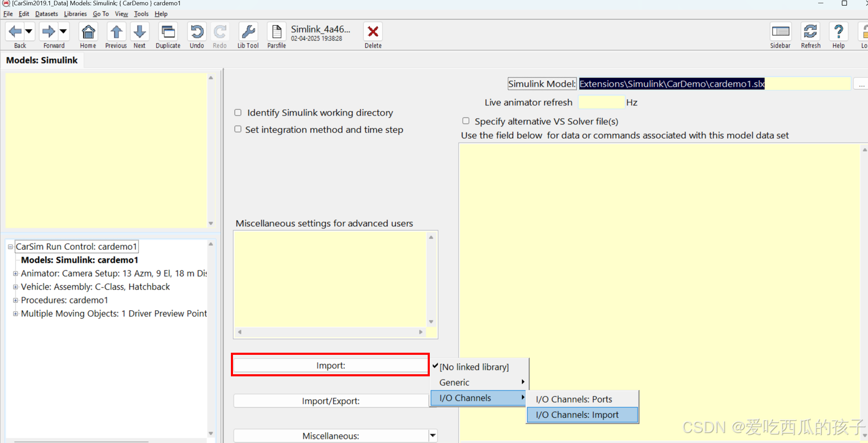Check Specify alternative VS Solver file(s)
Image resolution: width=868 pixels, height=443 pixels.
pyautogui.click(x=465, y=121)
